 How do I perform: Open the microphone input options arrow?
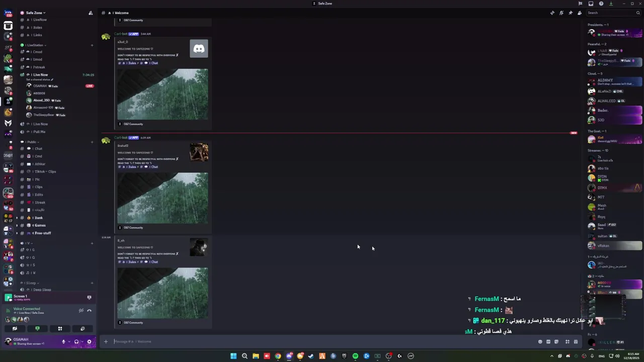coord(69,342)
